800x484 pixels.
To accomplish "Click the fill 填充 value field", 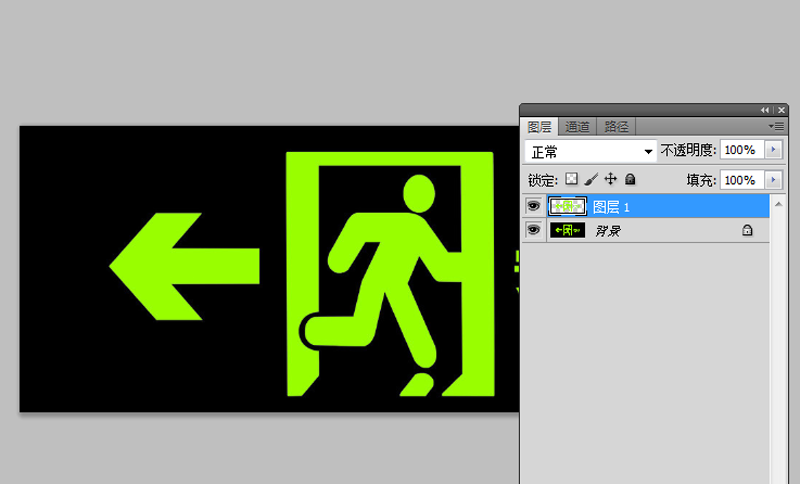I will coord(742,180).
